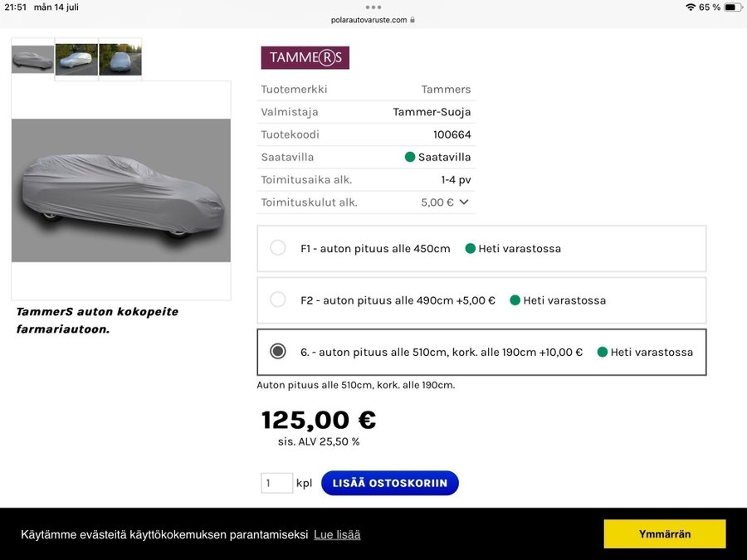Tap the Wi-Fi status icon
747x560 pixels.
pyautogui.click(x=690, y=7)
